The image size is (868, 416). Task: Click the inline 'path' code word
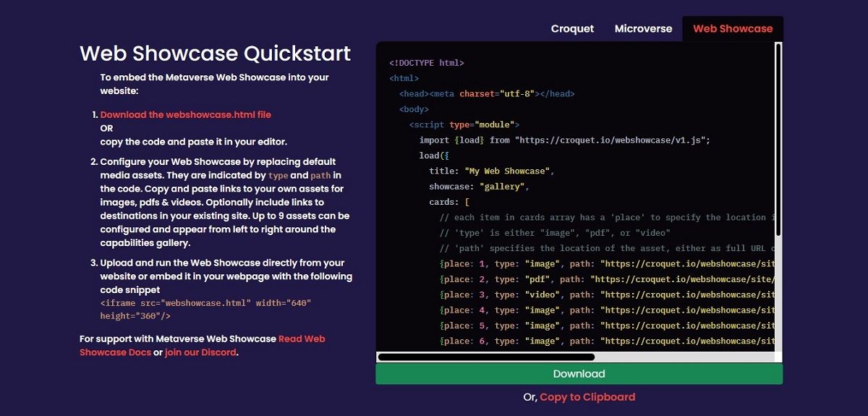320,176
